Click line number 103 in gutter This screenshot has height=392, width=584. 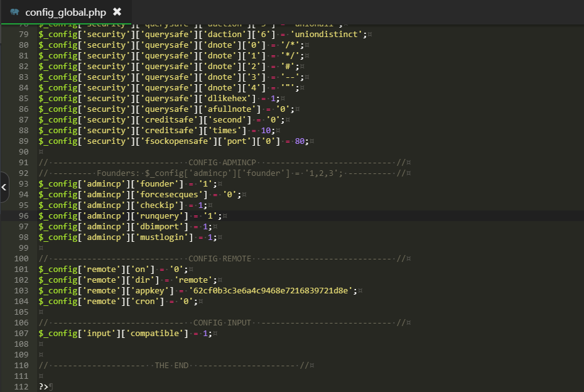21,291
